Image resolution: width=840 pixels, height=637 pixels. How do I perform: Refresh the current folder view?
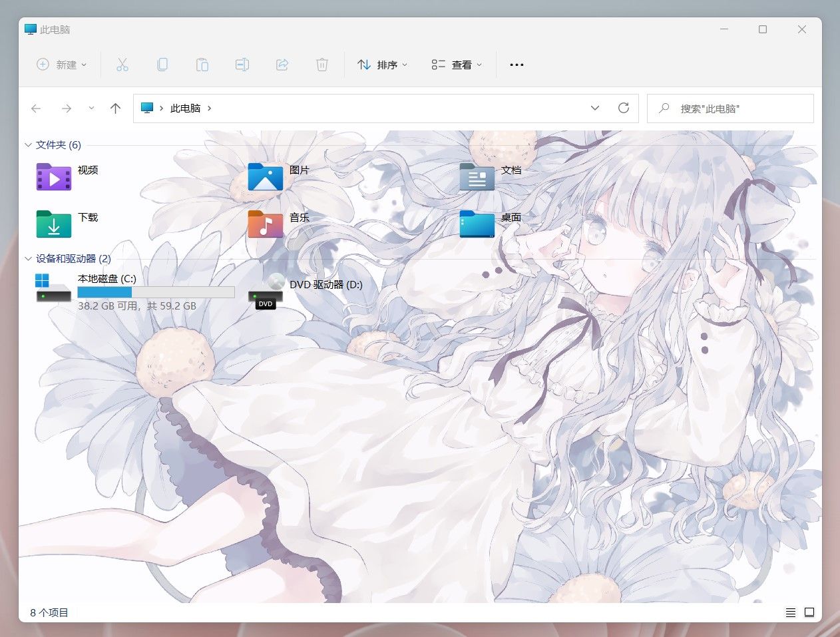point(624,108)
